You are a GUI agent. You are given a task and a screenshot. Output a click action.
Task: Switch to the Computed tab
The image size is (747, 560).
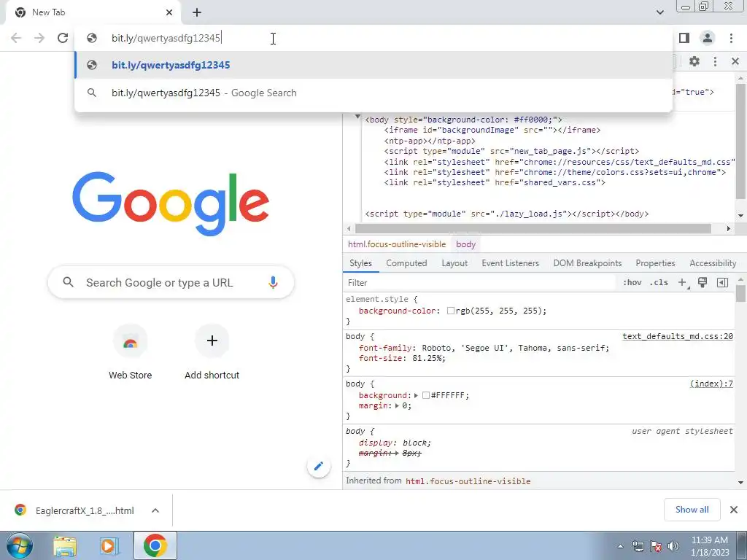tap(406, 263)
